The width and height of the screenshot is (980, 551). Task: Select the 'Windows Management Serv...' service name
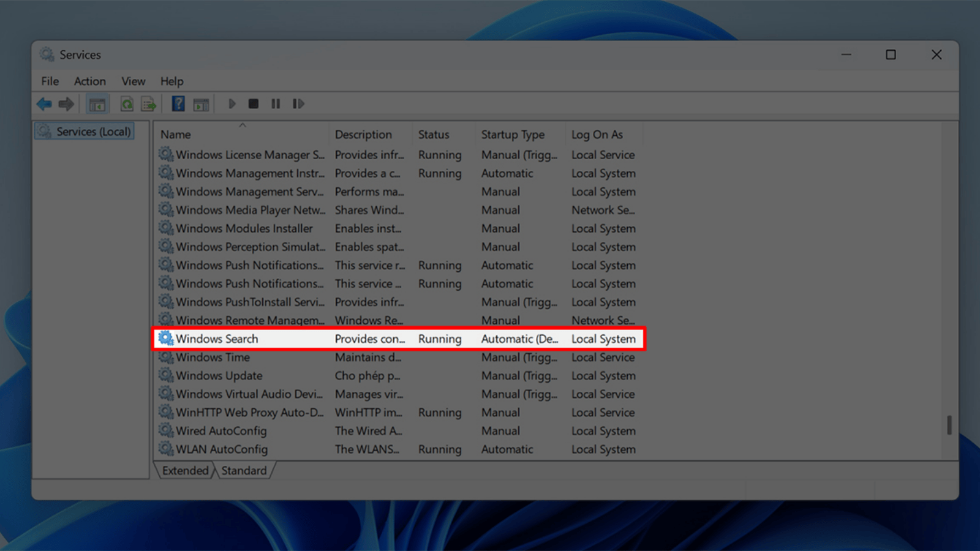pyautogui.click(x=250, y=192)
